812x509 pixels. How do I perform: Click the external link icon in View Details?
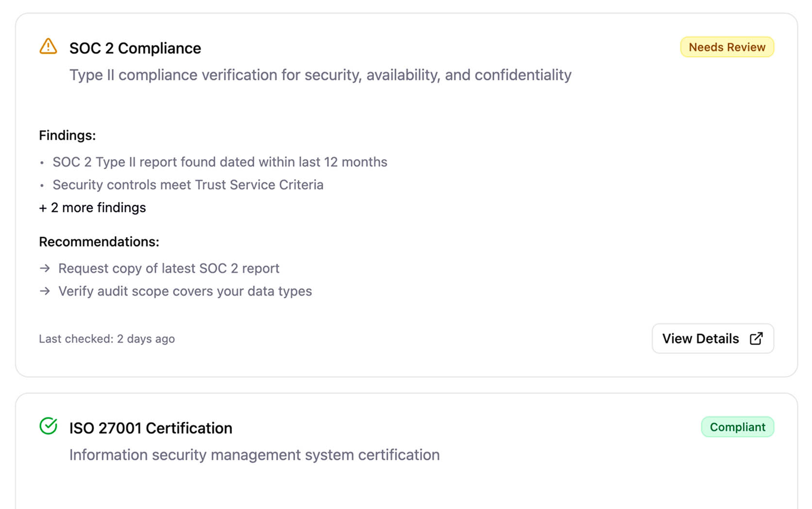(x=756, y=338)
